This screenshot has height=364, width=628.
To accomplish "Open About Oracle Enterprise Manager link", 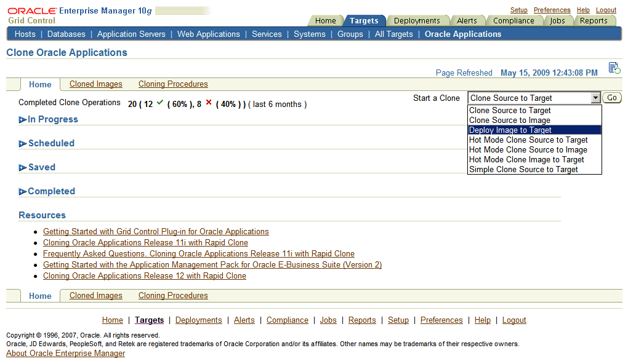I will [x=66, y=353].
